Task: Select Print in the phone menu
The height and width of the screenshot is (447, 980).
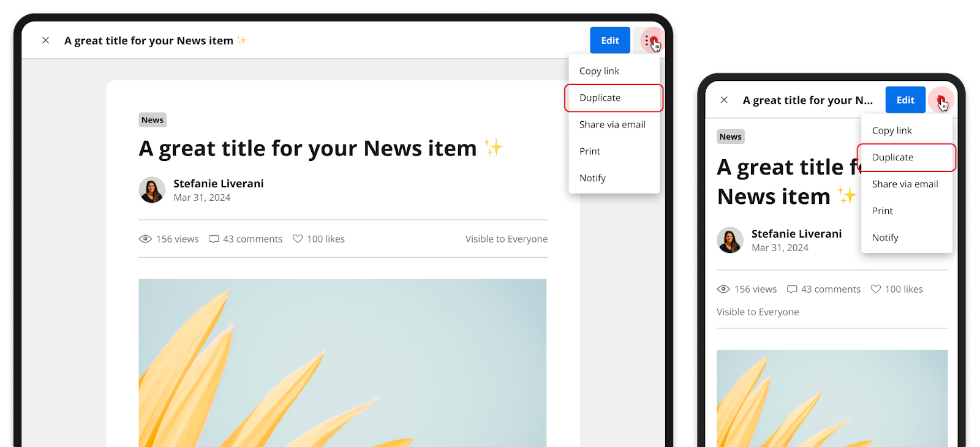Action: (907, 211)
